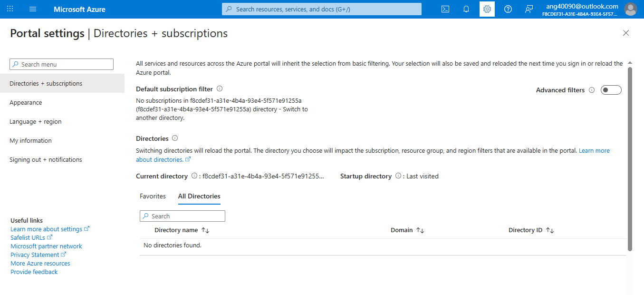Open the Privacy Statement link
Image resolution: width=644 pixels, height=295 pixels.
pyautogui.click(x=38, y=255)
